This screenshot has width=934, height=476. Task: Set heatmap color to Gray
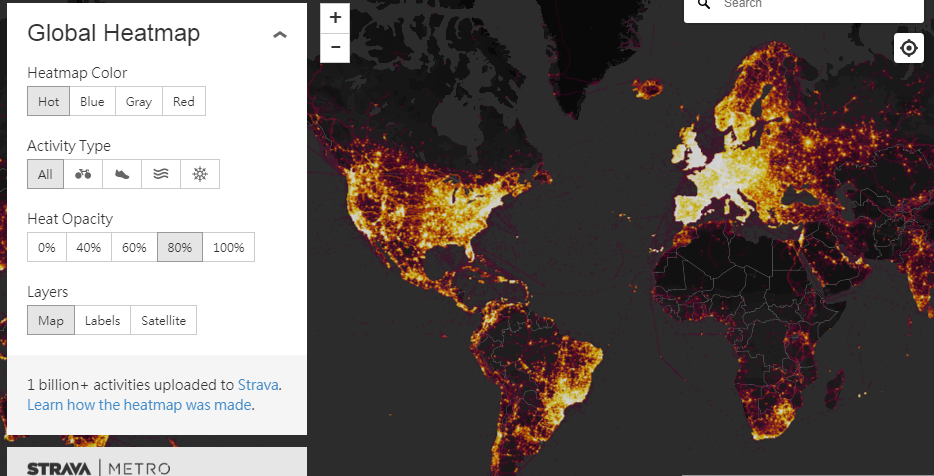click(x=139, y=101)
